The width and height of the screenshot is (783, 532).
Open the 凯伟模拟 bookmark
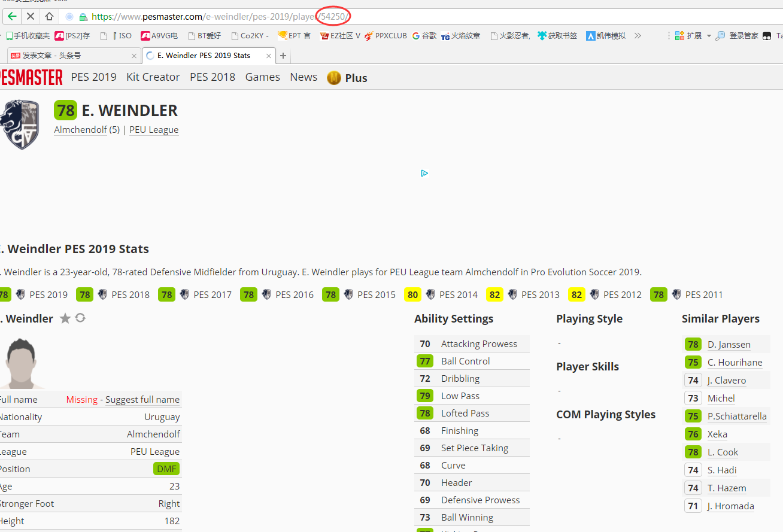tap(606, 36)
